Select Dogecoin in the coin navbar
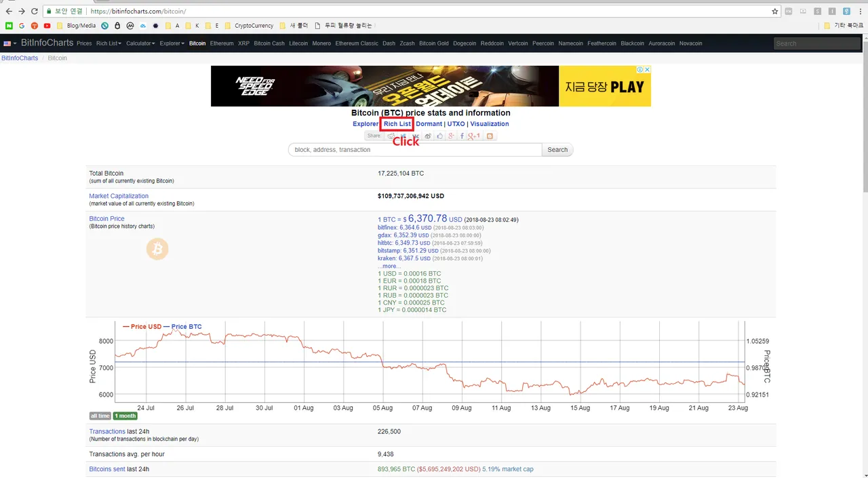Viewport: 868px width, 478px height. 465,43
